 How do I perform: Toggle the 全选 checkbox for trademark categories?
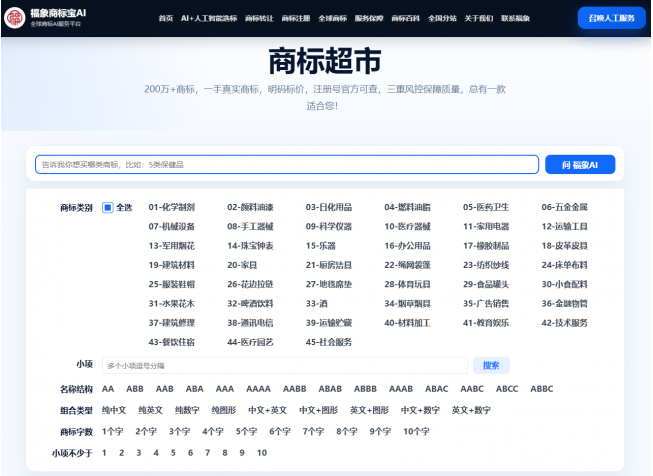107,207
